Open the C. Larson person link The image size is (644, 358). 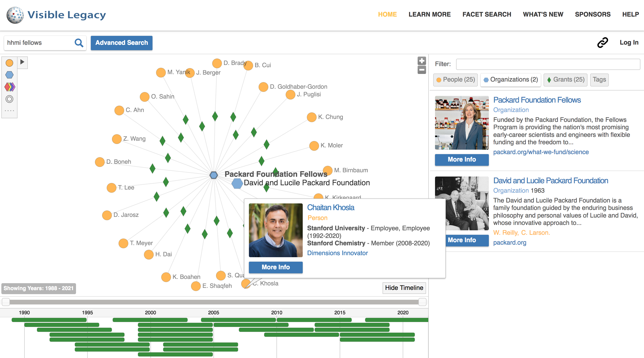(x=535, y=233)
